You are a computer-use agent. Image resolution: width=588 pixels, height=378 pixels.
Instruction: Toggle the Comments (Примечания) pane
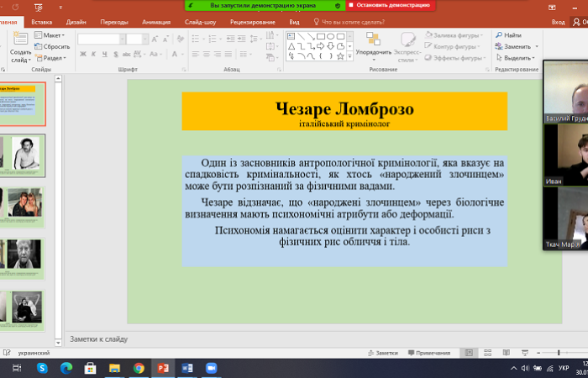point(428,353)
